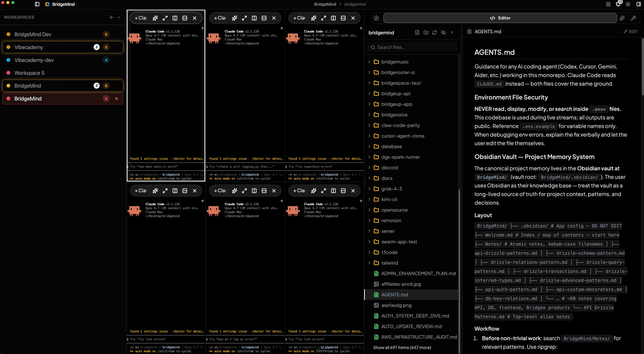644x354 pixels.
Task: Open the wrench tools icon right of Editor bar
Action: point(633,18)
